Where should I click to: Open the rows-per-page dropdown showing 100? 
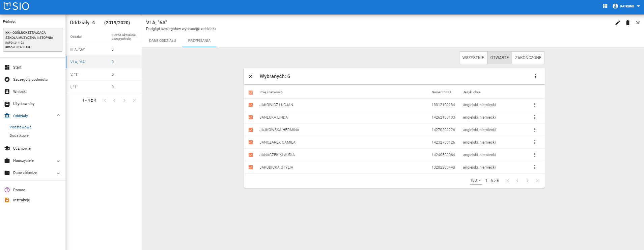click(x=475, y=180)
